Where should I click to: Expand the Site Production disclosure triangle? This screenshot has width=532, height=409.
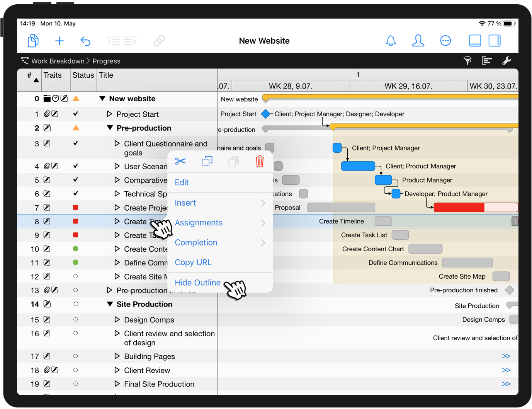click(x=109, y=304)
